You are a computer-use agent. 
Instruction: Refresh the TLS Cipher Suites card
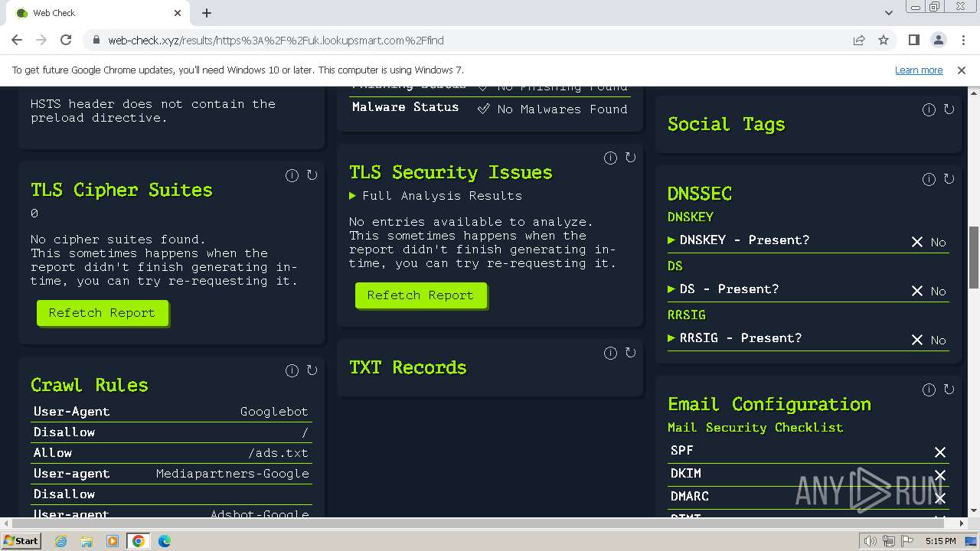(312, 175)
